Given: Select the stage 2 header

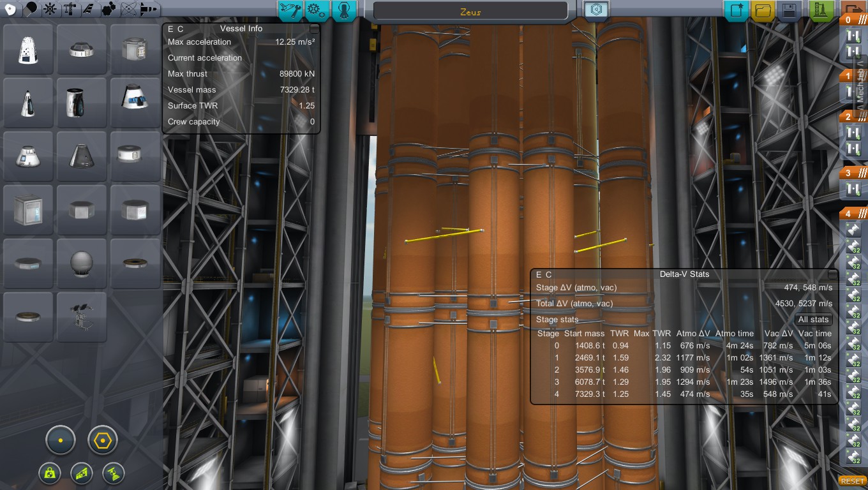Looking at the screenshot, I should (853, 117).
